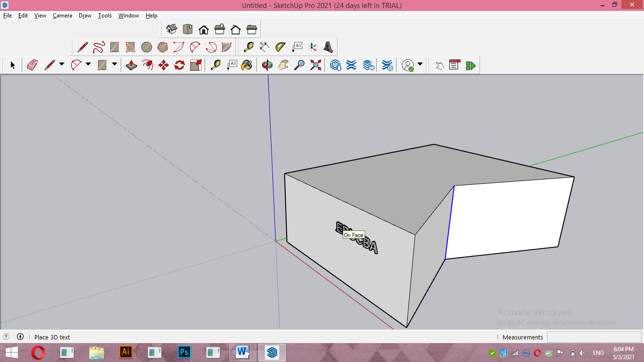Screen dimensions: 644x362
Task: Open the Edit menu
Action: pyautogui.click(x=23, y=16)
